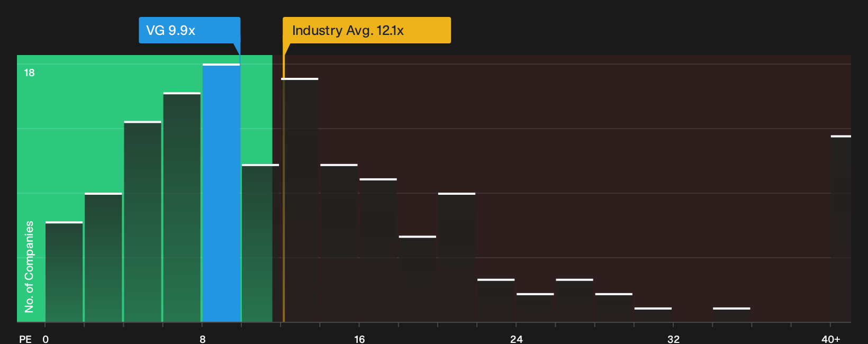The height and width of the screenshot is (344, 868).
Task: Click the '32' x-axis tick label
Action: (673, 339)
